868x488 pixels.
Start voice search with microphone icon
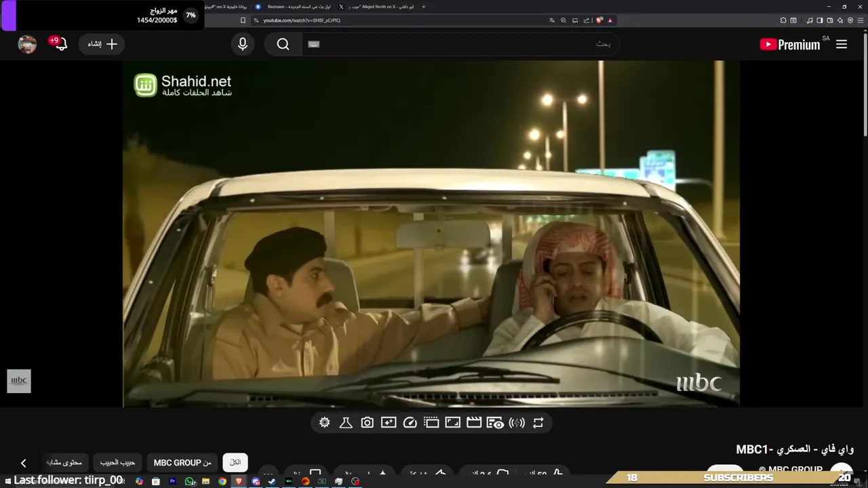click(243, 44)
